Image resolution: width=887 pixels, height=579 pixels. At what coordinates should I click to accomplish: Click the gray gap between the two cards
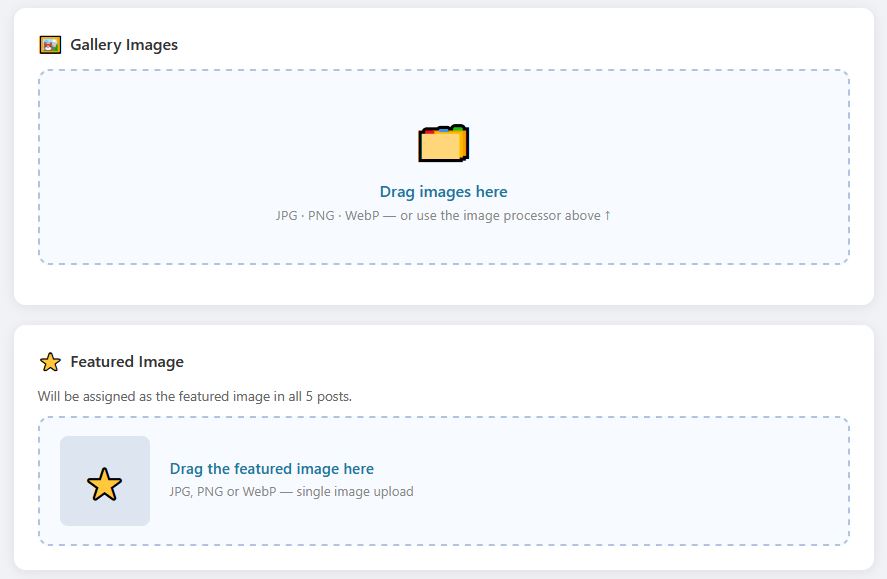coord(443,315)
